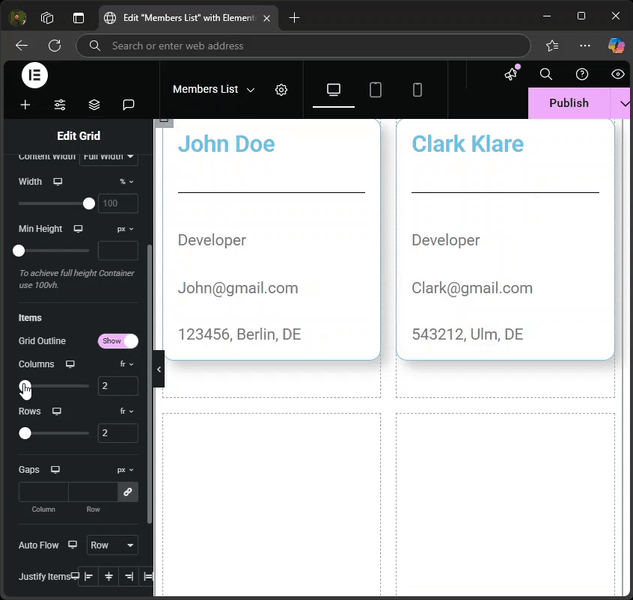633x600 pixels.
Task: Click the Rows slider handle
Action: [x=25, y=433]
